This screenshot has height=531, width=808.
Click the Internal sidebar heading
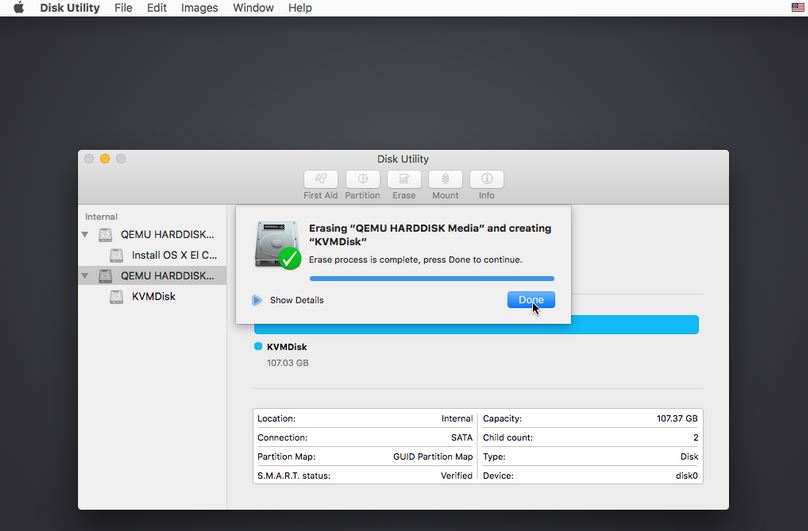(101, 217)
